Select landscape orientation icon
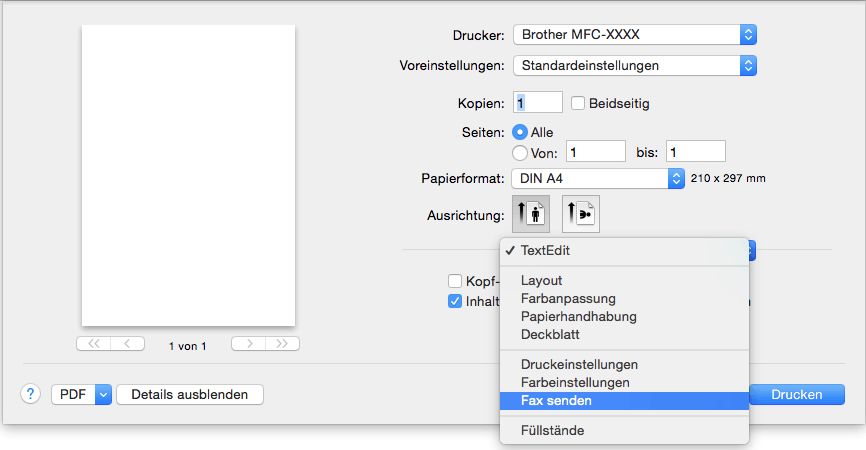This screenshot has width=866, height=450. click(x=580, y=214)
